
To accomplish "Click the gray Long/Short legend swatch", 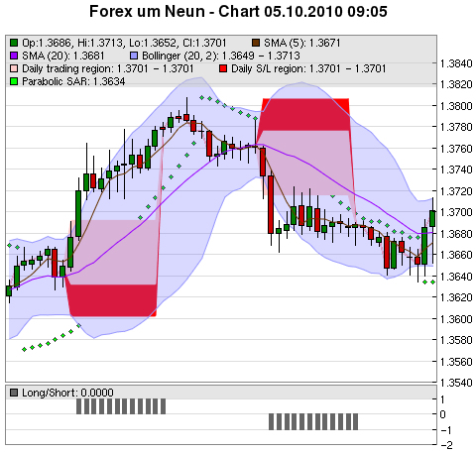I will pyautogui.click(x=14, y=393).
